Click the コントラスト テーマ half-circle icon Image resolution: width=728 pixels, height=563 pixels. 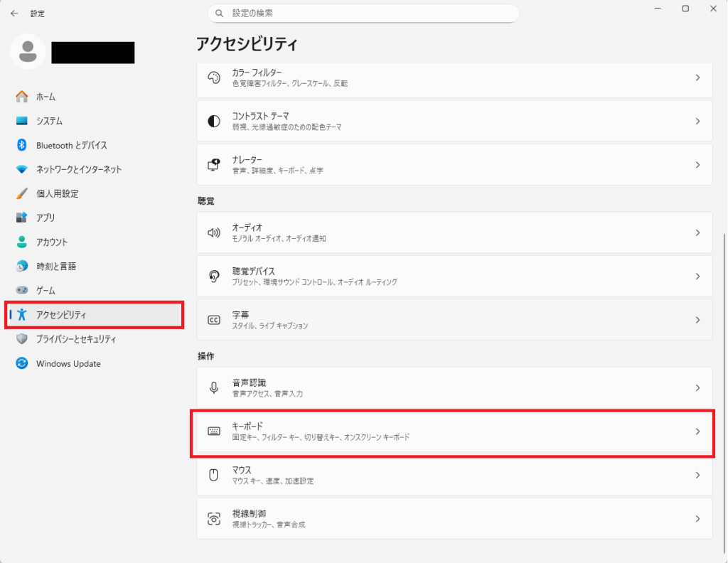point(214,120)
